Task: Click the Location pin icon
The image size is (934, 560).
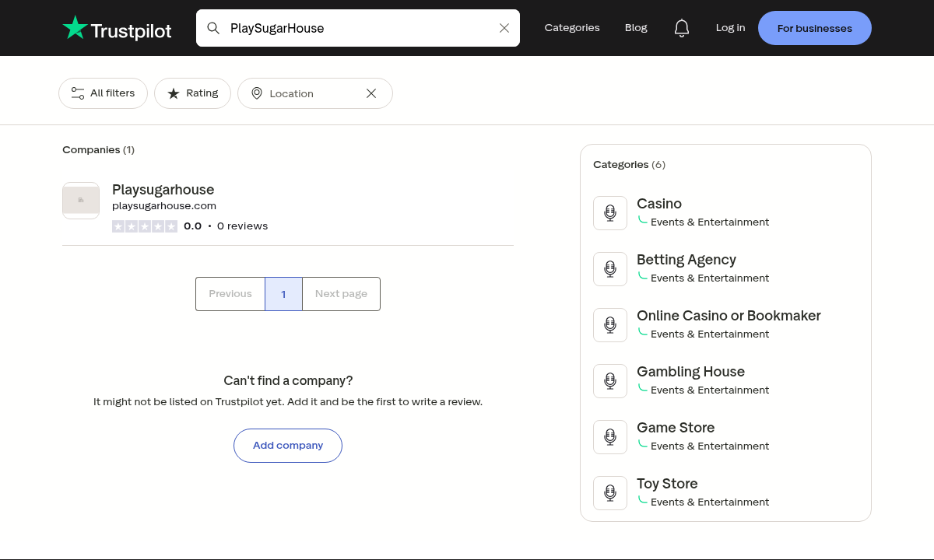Action: click(257, 93)
